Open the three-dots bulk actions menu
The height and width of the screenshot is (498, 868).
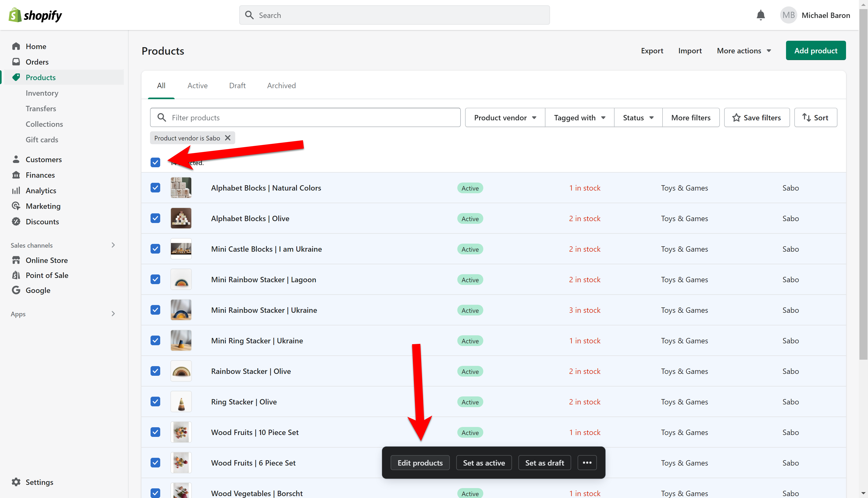(587, 463)
